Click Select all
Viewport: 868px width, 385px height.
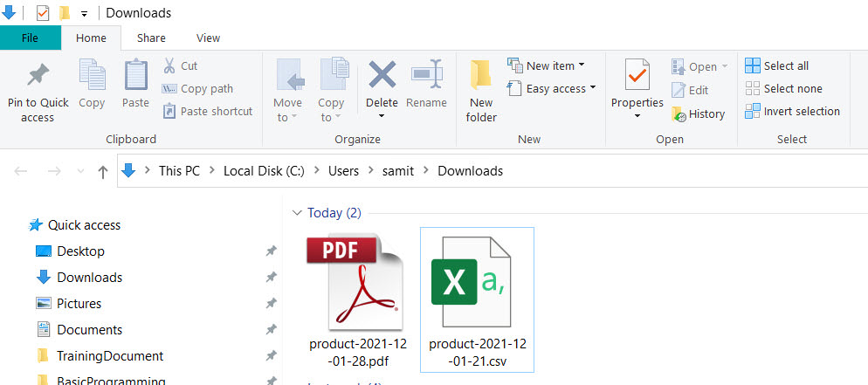[776, 65]
